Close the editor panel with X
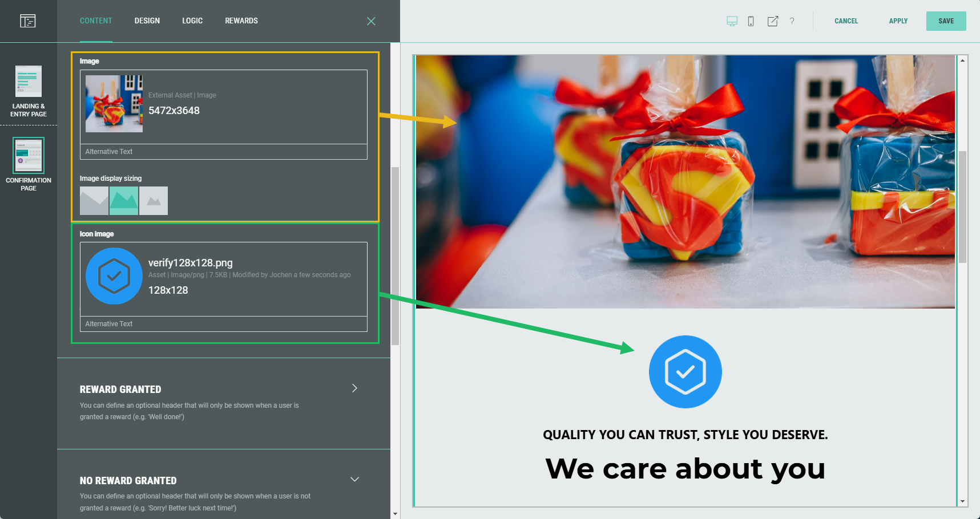This screenshot has height=519, width=980. [371, 21]
